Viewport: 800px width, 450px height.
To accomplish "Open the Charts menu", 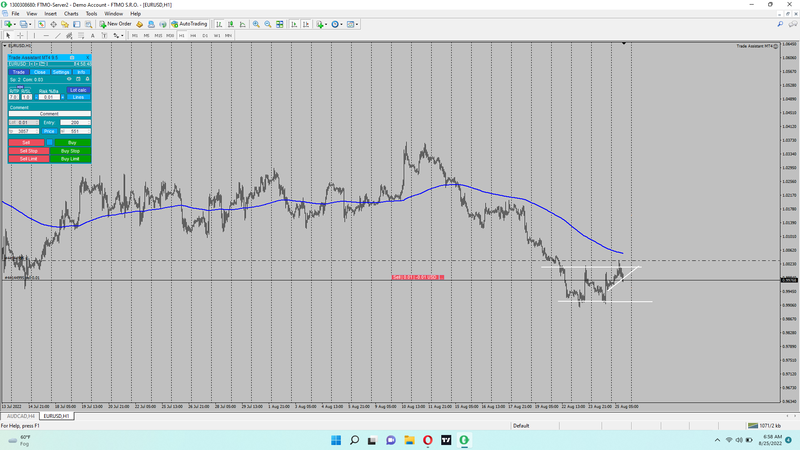I will 71,14.
